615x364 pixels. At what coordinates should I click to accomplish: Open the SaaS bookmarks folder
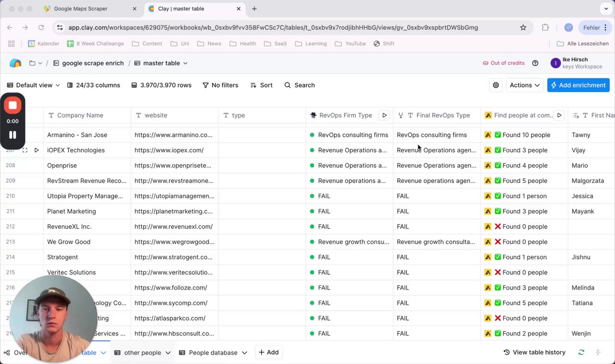[x=275, y=44]
